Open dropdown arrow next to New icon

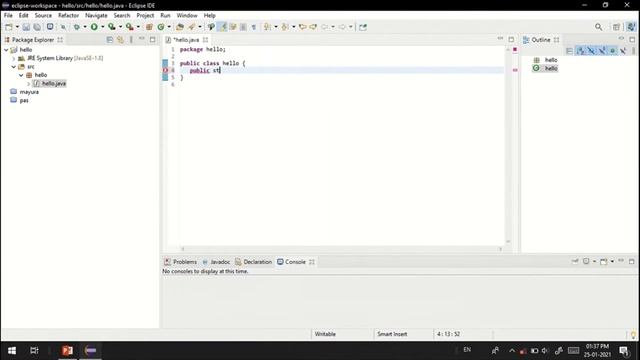tap(17, 27)
